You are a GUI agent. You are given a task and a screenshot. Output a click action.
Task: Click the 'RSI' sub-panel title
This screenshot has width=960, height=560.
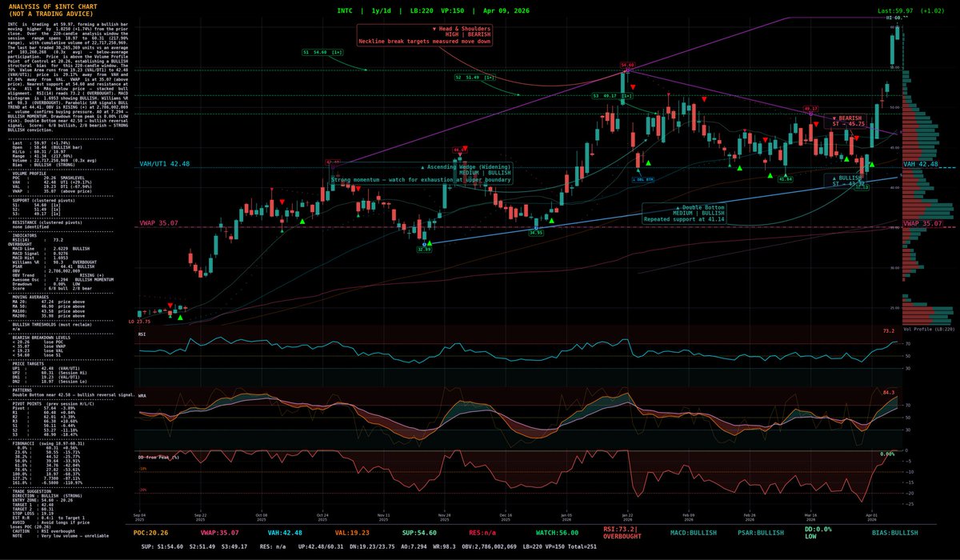click(142, 333)
